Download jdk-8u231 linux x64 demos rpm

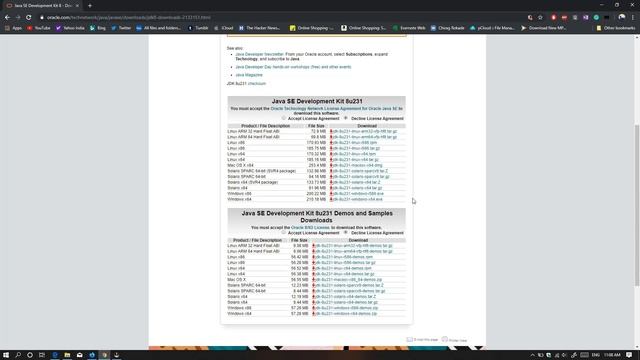344,268
